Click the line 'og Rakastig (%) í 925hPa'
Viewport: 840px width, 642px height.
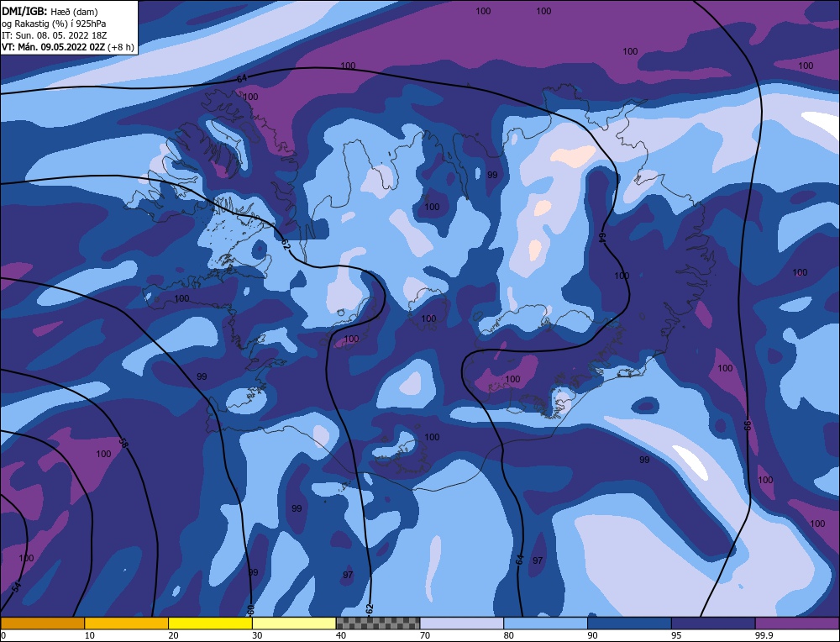[x=54, y=24]
